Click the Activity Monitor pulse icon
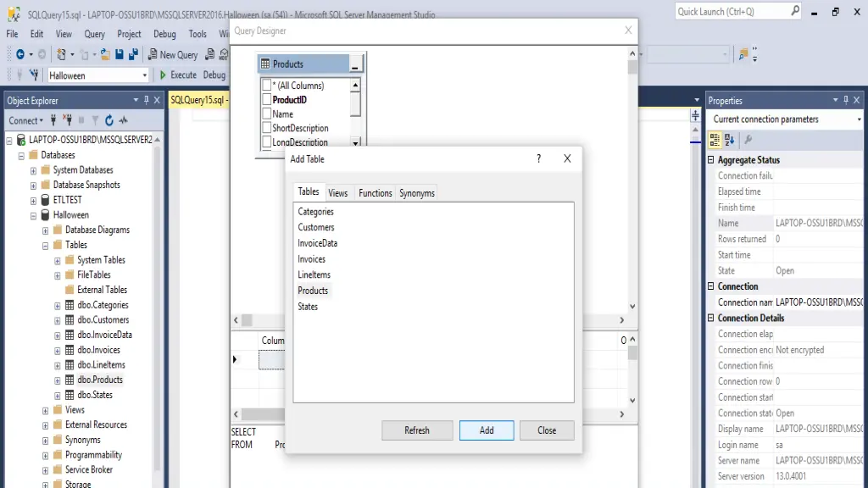This screenshot has height=488, width=868. (124, 120)
